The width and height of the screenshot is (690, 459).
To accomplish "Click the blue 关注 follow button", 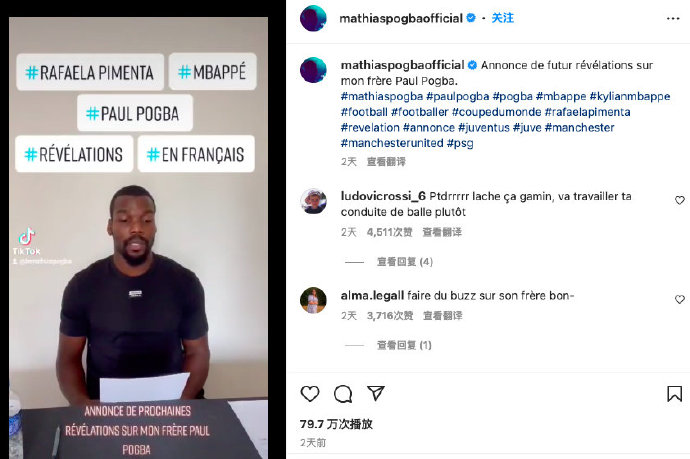I will (503, 18).
